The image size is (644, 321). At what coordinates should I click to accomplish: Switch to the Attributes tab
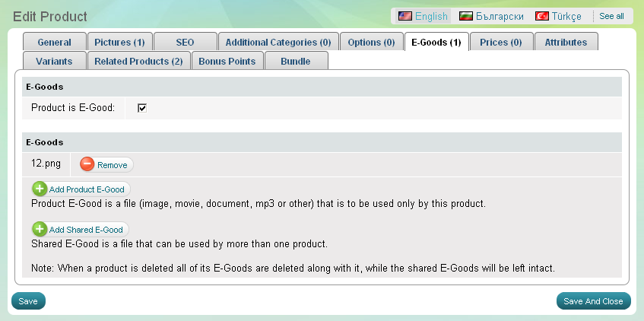[566, 43]
